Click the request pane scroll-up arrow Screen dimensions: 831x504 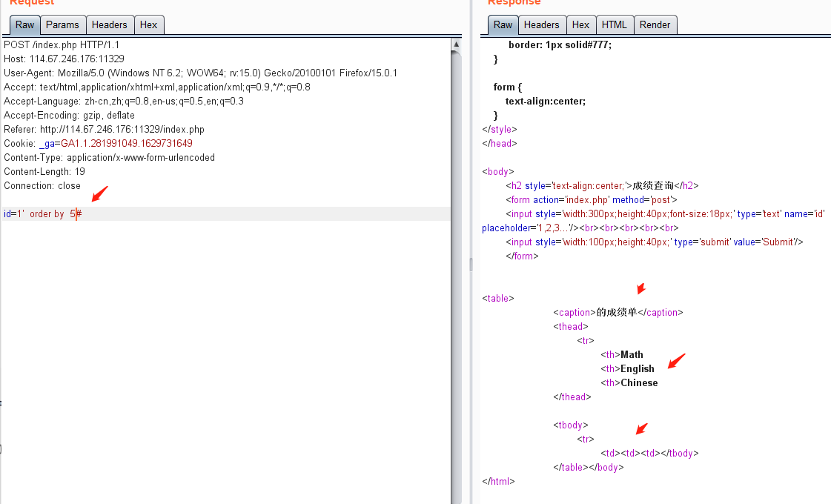[456, 44]
